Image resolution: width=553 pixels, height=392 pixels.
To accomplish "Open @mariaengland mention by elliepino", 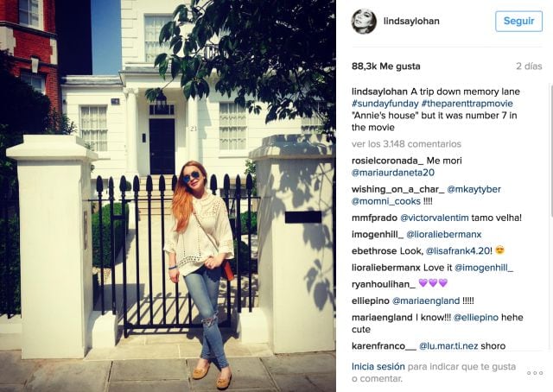I will pos(426,301).
